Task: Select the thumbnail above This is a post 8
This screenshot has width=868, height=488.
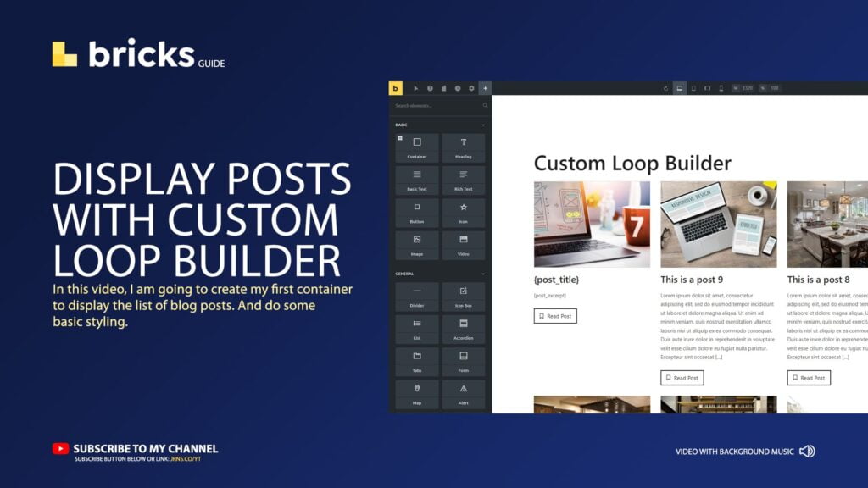Action: pyautogui.click(x=827, y=224)
